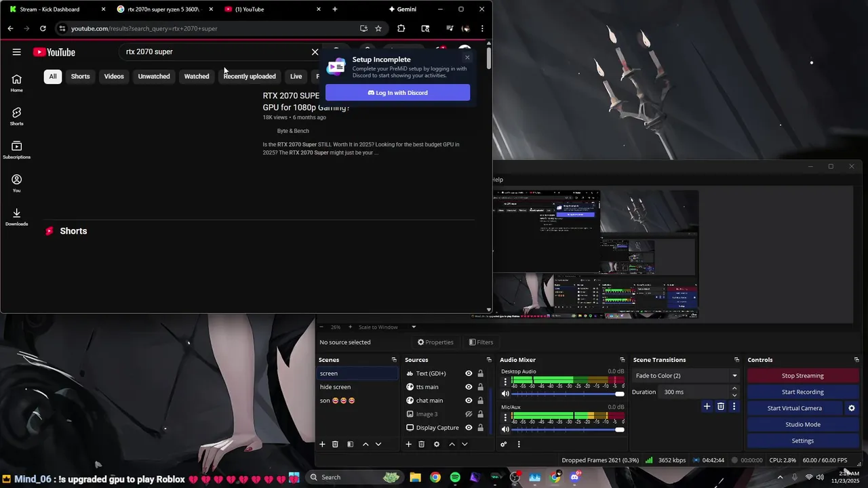Viewport: 868px width, 488px height.
Task: Select the Videos filter chip
Action: (114, 77)
